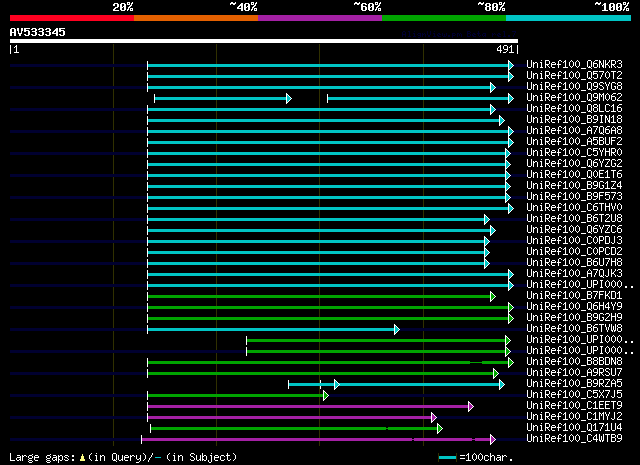640x465 pixels.
Task: Open the UniRef100_Q0E1T6 entry
Action: (574, 175)
